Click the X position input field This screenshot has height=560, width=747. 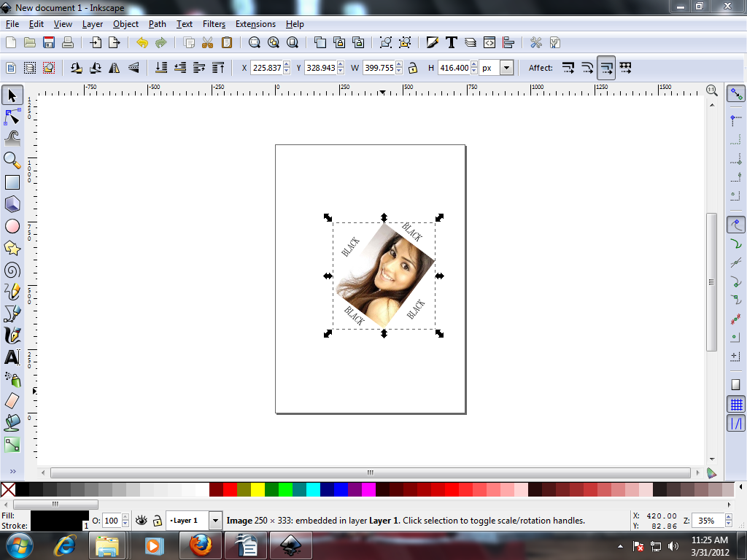[x=266, y=68]
